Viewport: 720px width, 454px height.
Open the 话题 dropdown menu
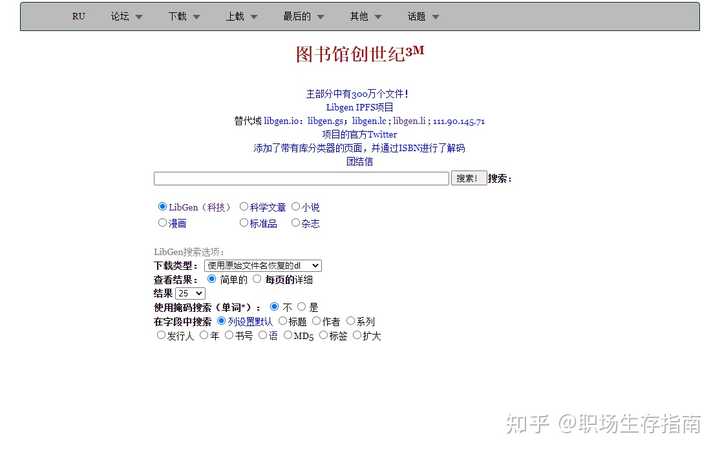[x=423, y=17]
